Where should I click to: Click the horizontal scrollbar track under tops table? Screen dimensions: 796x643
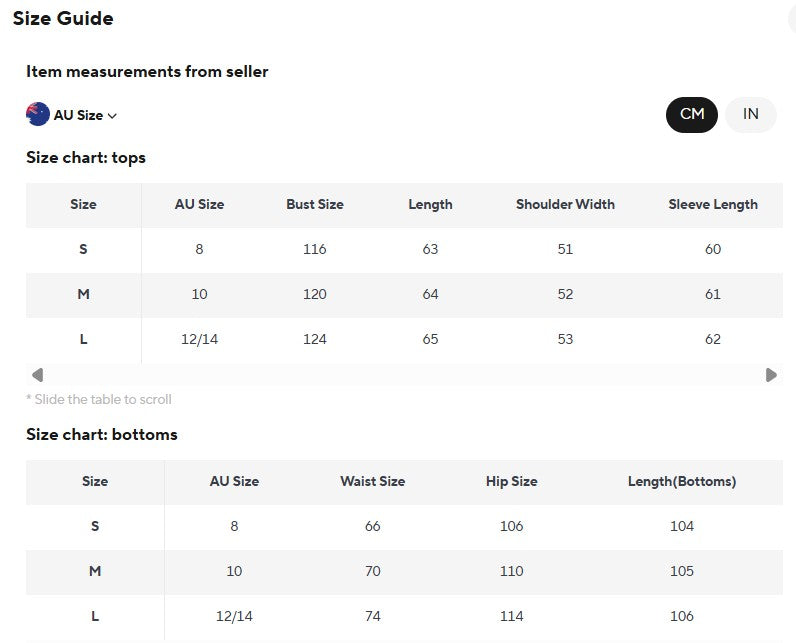(404, 375)
